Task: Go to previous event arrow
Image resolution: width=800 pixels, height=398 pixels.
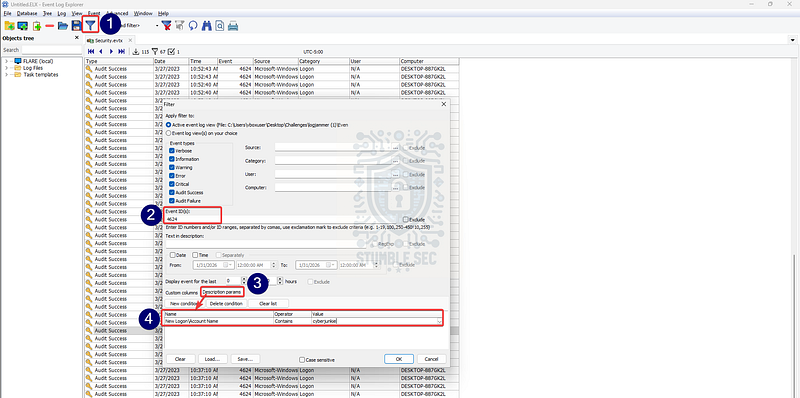Action: coord(101,52)
